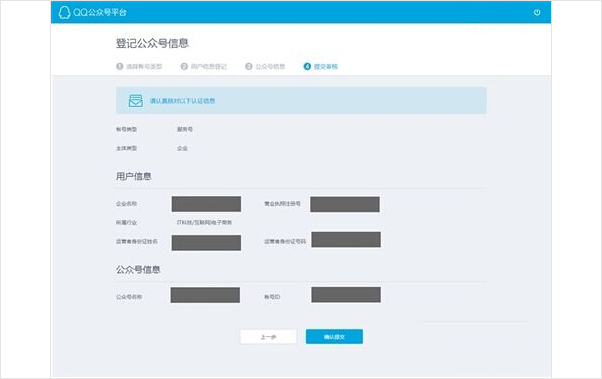Click the redacted 运营者身份证号码 value field
Screen dimensions: 602x379
[346, 239]
